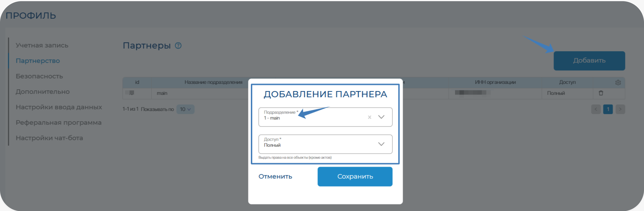This screenshot has width=644, height=211.
Task: Delete the main partner row via trash icon
Action: point(601,93)
